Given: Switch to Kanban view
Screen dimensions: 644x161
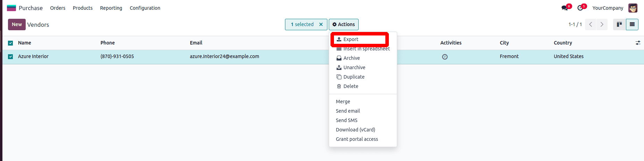Looking at the screenshot, I should (619, 24).
